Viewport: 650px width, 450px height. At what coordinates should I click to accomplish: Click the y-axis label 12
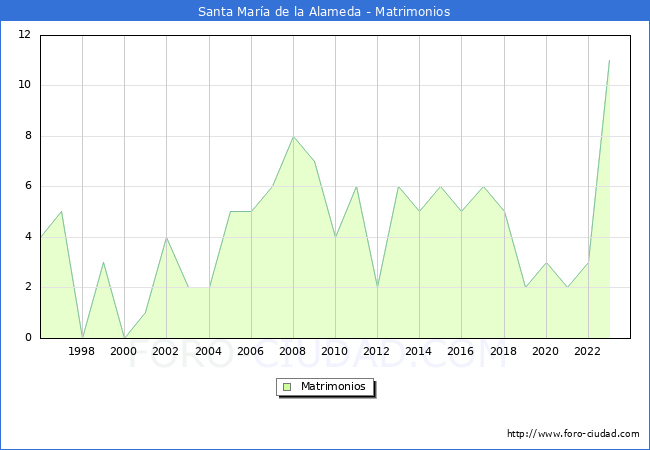click(24, 34)
